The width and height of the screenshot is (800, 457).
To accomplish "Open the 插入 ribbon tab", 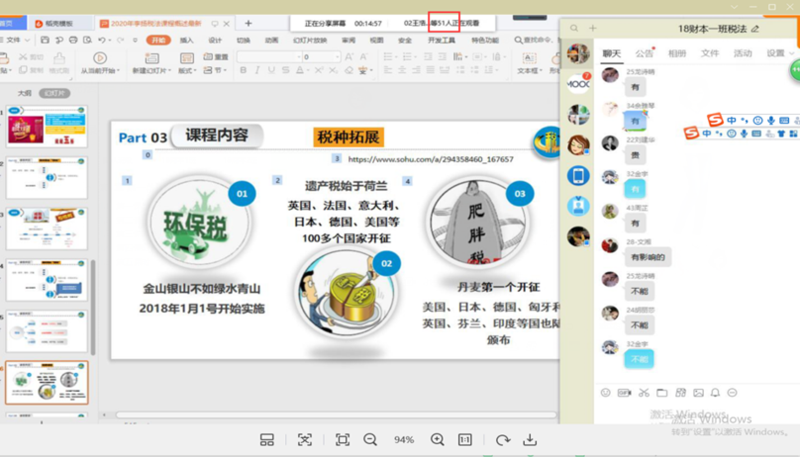I will [187, 40].
